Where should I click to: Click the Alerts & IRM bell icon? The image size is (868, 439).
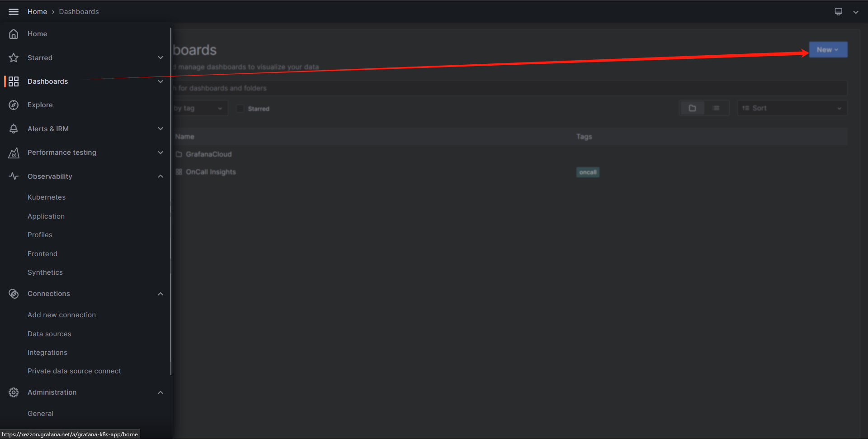14,129
